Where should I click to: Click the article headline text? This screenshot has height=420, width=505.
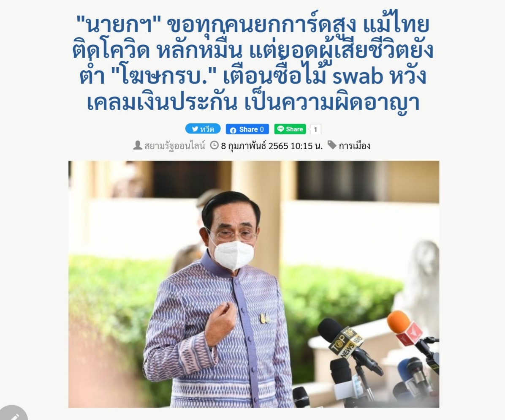(253, 63)
